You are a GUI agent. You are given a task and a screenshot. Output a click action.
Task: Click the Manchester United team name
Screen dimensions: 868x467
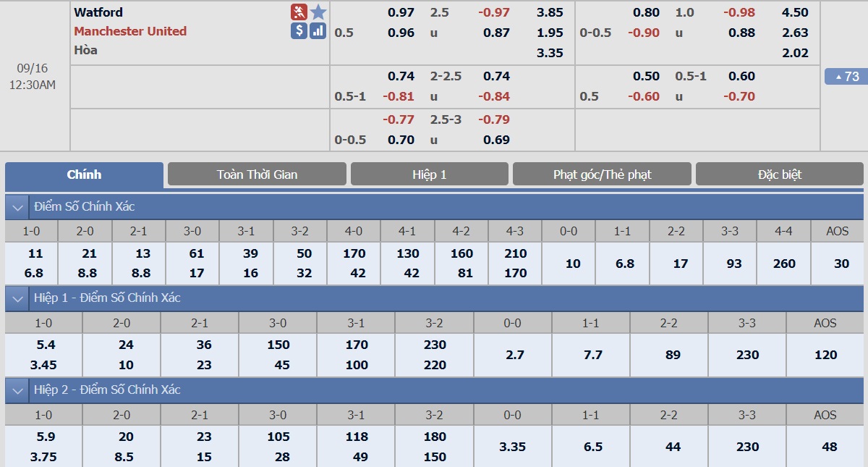coord(130,31)
